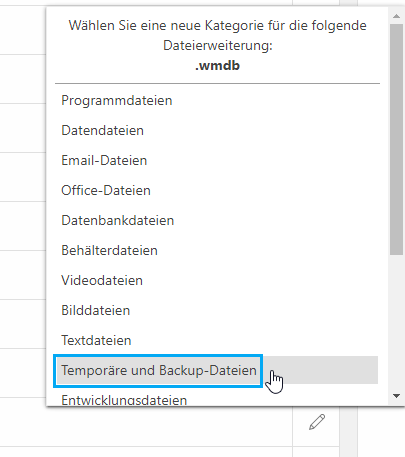Select Videodateien in the list
This screenshot has width=405, height=457.
[x=217, y=280]
